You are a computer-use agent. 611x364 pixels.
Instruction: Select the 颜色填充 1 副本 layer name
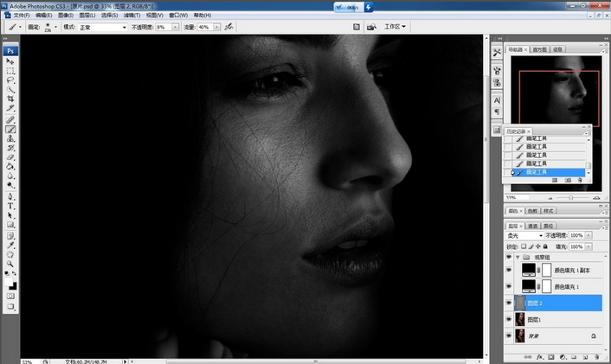(572, 270)
